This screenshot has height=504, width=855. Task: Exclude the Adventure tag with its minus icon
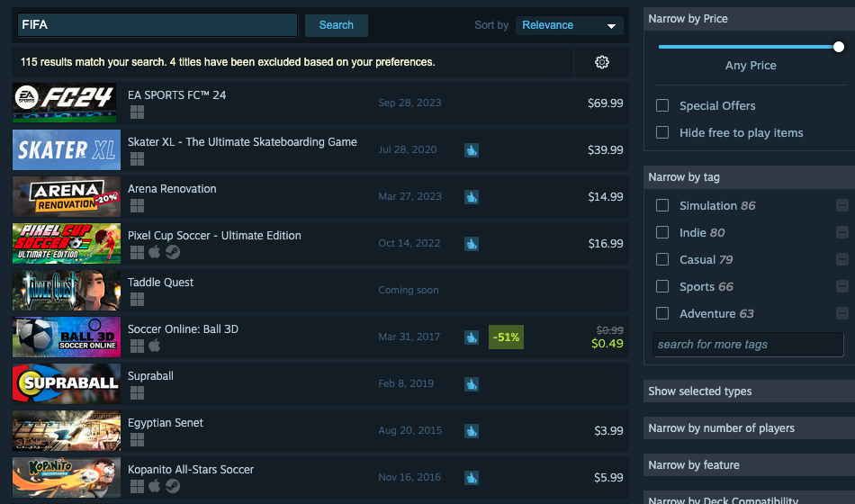click(x=841, y=314)
